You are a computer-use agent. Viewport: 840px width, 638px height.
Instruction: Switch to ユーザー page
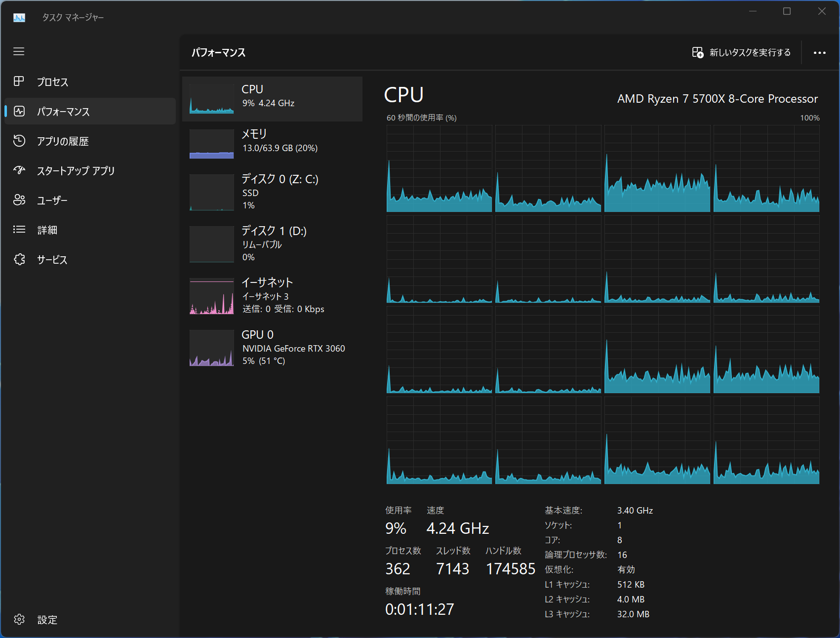coord(90,200)
